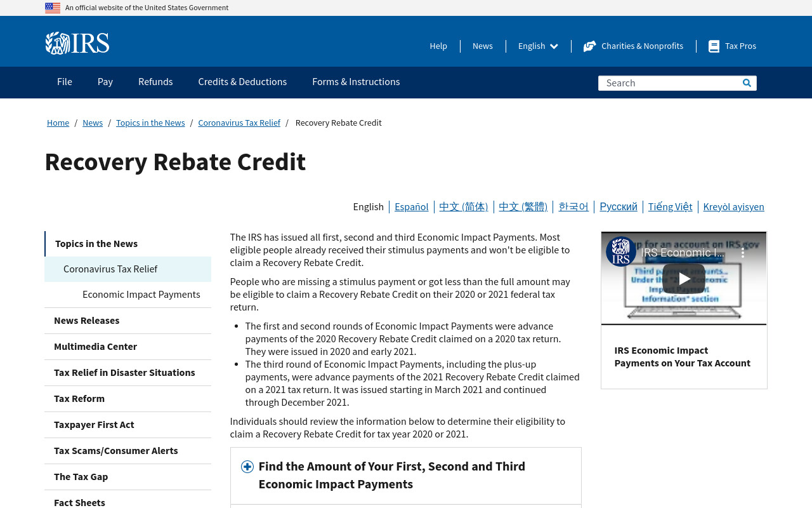Switch page language to Русский
The width and height of the screenshot is (812, 508).
pyautogui.click(x=619, y=206)
